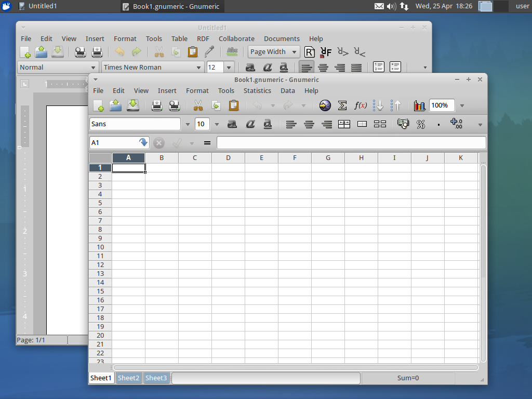Screen dimensions: 532x399
Task: Toggle bold in Gnumeric formatting toolbar
Action: tap(232, 124)
